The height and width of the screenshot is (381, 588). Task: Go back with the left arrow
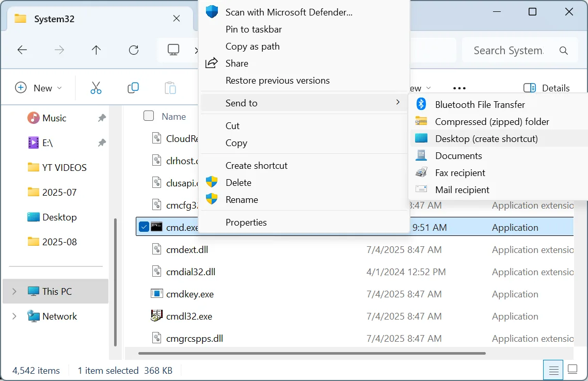(x=22, y=50)
